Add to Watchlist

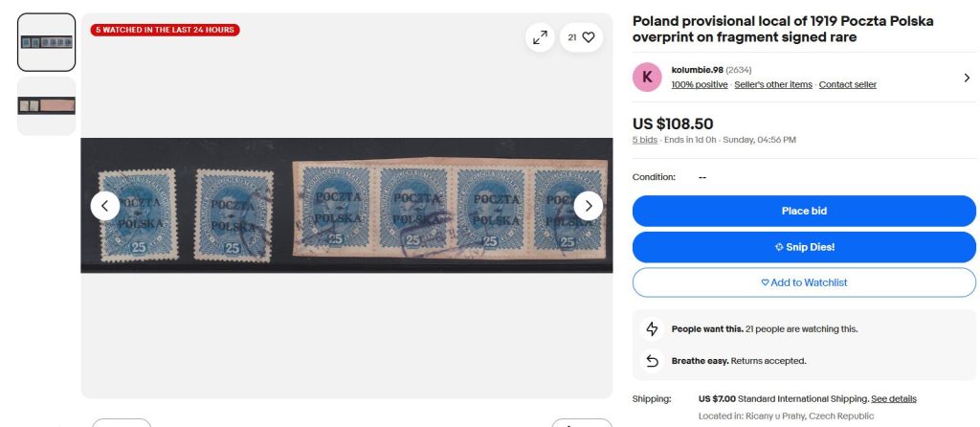click(x=804, y=282)
